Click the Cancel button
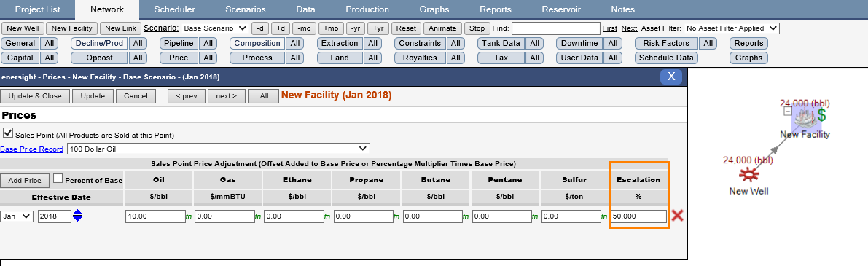868x266 pixels. [136, 95]
